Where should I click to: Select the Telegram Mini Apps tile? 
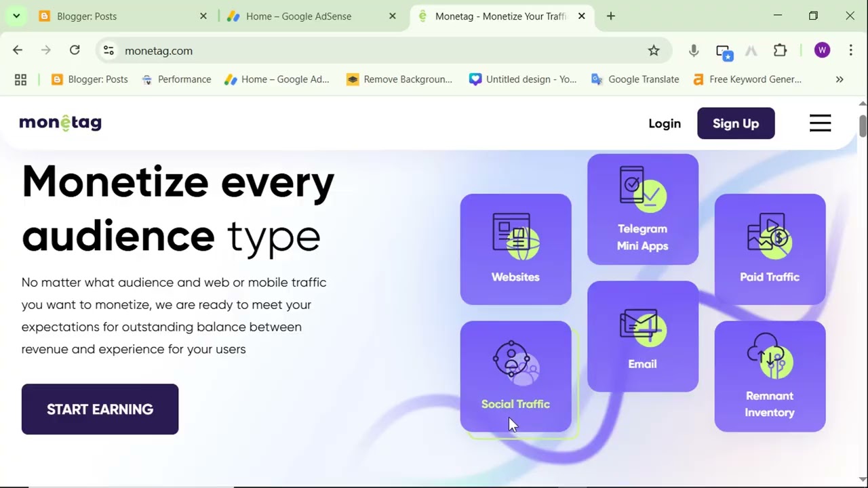click(642, 209)
